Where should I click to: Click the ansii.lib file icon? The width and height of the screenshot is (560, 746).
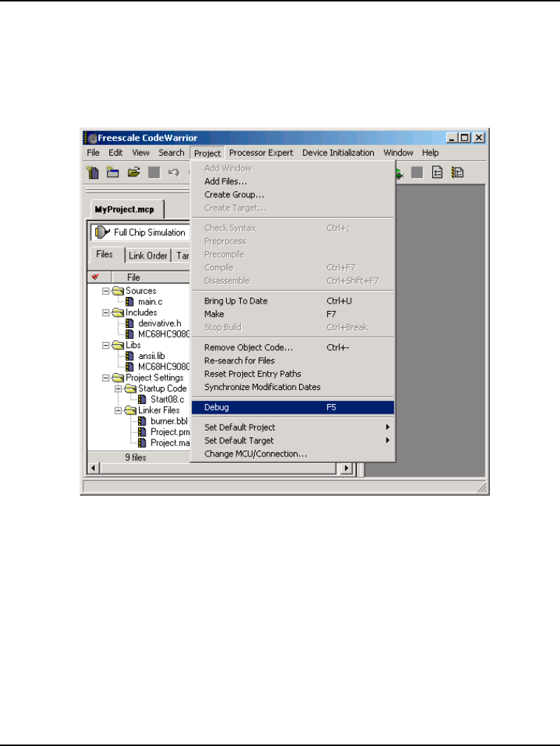pos(129,356)
